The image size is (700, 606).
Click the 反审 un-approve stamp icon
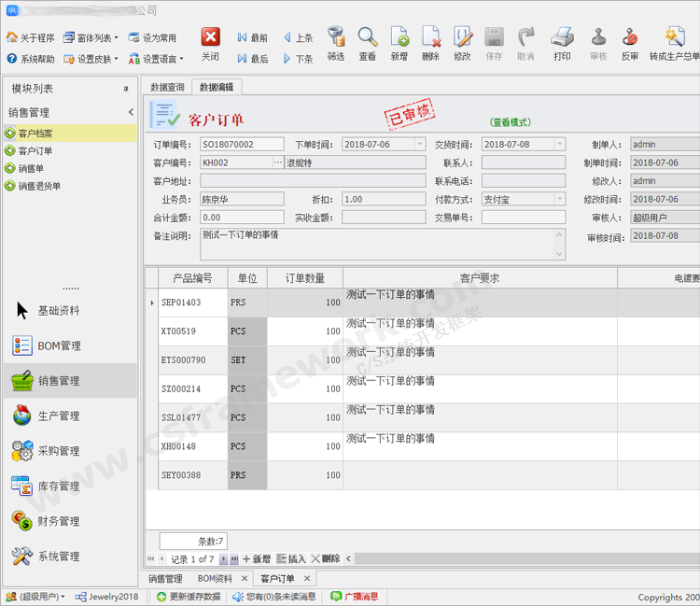click(x=630, y=38)
